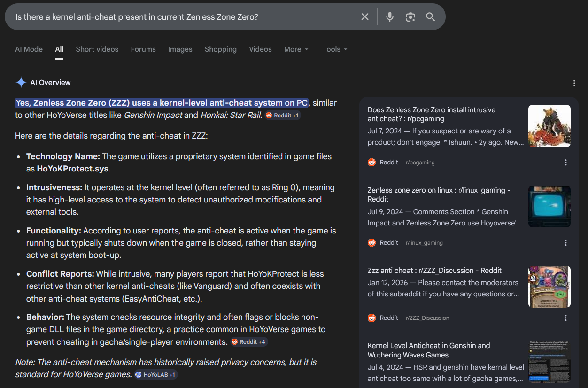Click 'Jan 12, 2026' result snippet
The width and height of the screenshot is (588, 388).
(443, 288)
